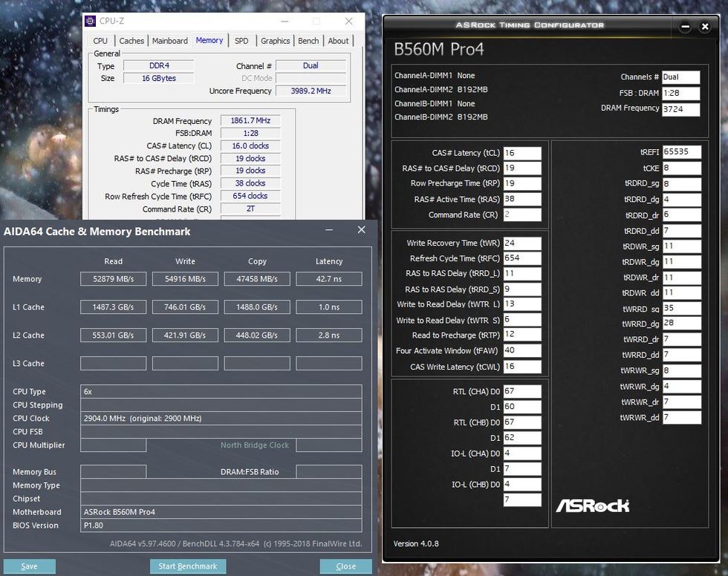This screenshot has width=728, height=576.
Task: Click the Refresh Cycle Time (tRFC) field
Action: click(x=521, y=258)
